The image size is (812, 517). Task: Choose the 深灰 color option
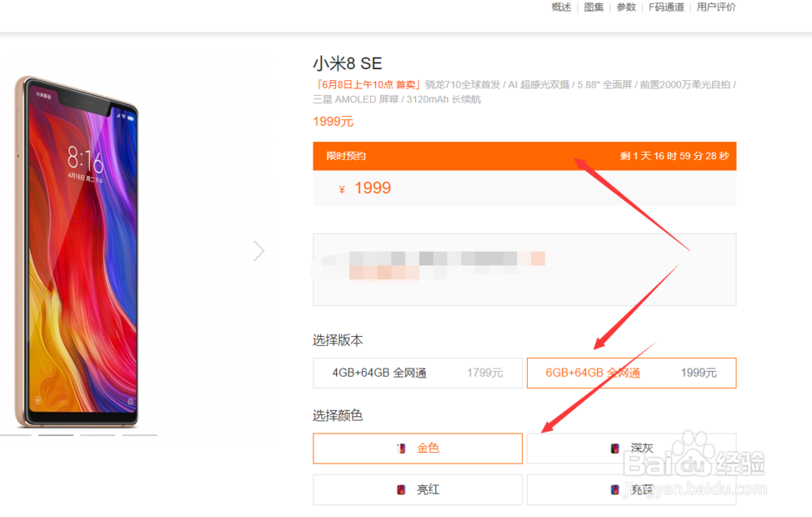pos(631,448)
